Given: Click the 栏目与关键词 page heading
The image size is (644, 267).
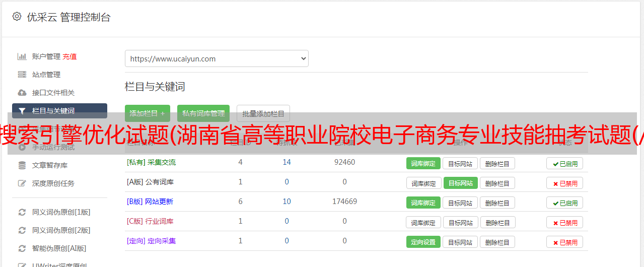Looking at the screenshot, I should 155,87.
